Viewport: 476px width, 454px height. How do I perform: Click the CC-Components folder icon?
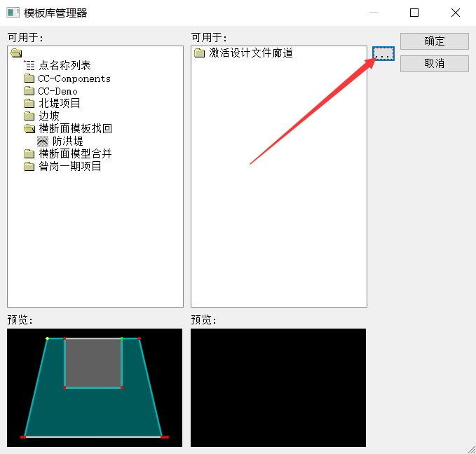click(29, 78)
